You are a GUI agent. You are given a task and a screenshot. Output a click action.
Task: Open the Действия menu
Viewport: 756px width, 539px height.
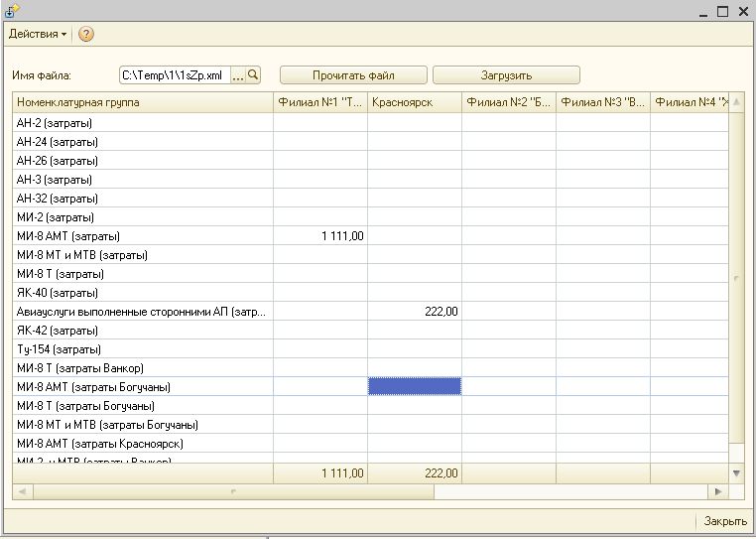(x=37, y=35)
